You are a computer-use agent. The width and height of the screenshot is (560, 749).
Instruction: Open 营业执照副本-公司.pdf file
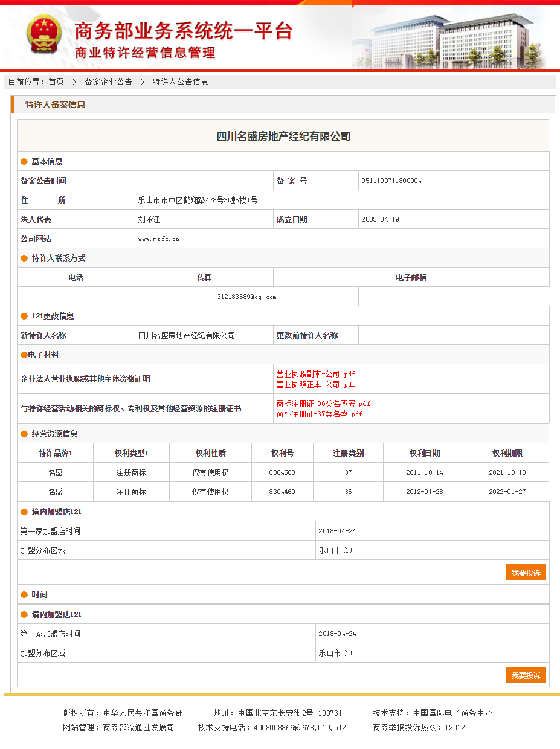316,374
